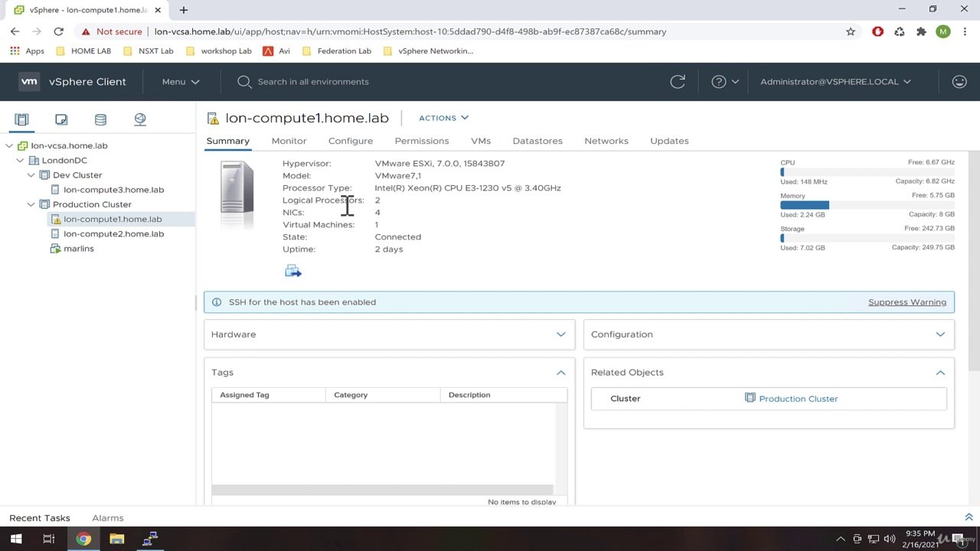The height and width of the screenshot is (551, 980).
Task: Collapse the Tags panel
Action: pyautogui.click(x=560, y=373)
